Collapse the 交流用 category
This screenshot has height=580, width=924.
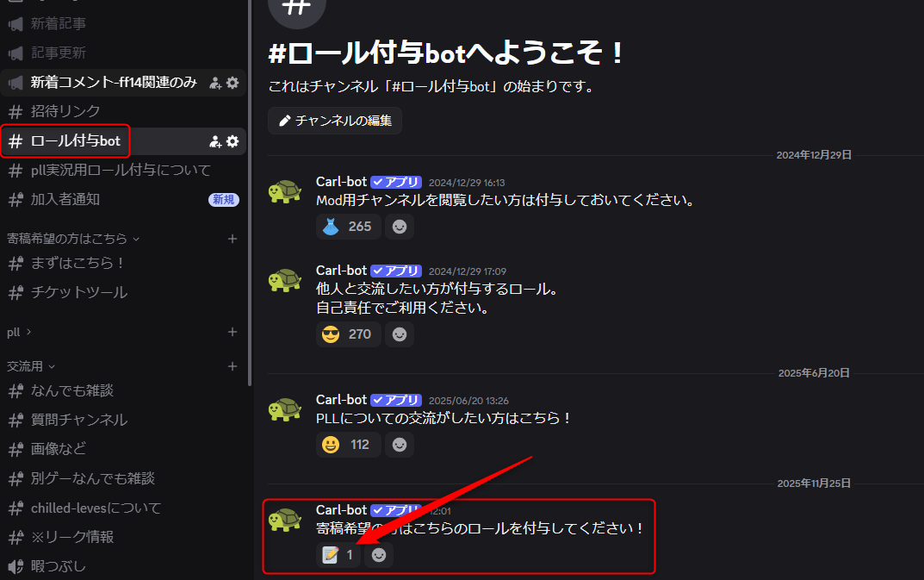[x=31, y=366]
